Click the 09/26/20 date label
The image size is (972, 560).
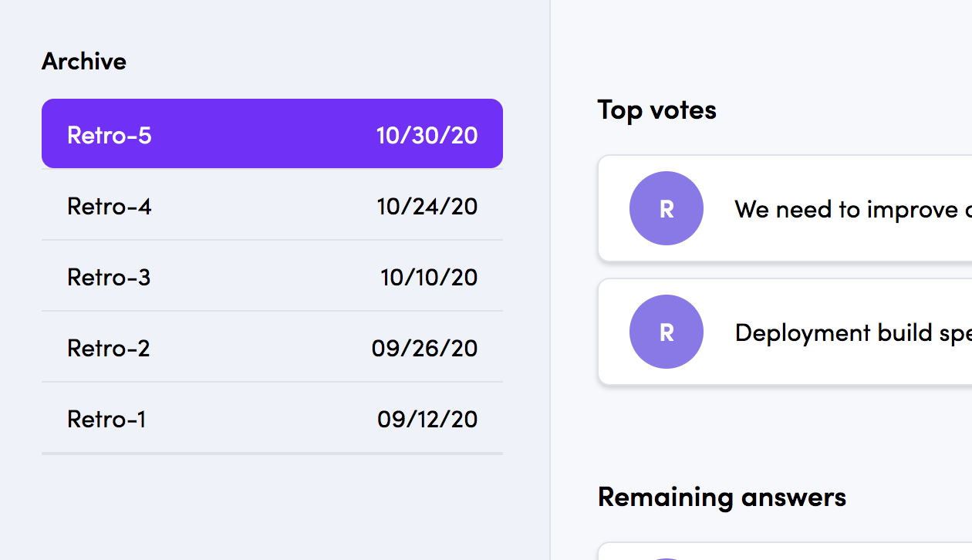pos(424,349)
